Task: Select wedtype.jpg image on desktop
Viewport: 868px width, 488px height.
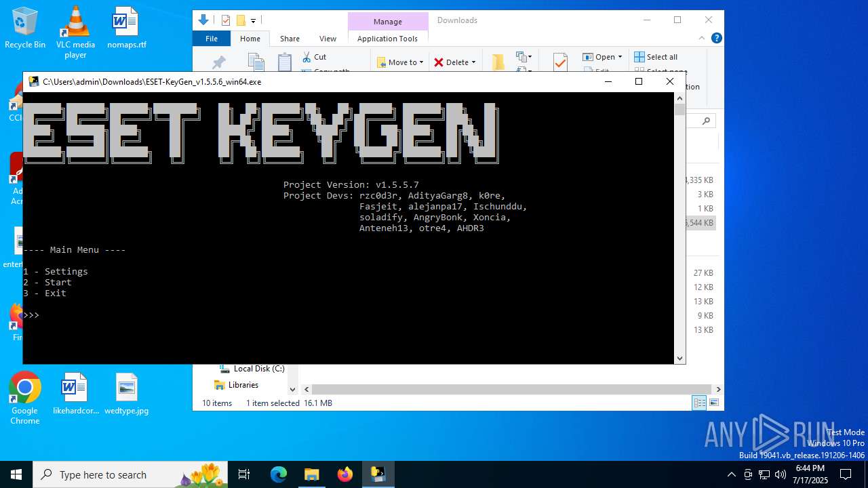Action: click(126, 394)
